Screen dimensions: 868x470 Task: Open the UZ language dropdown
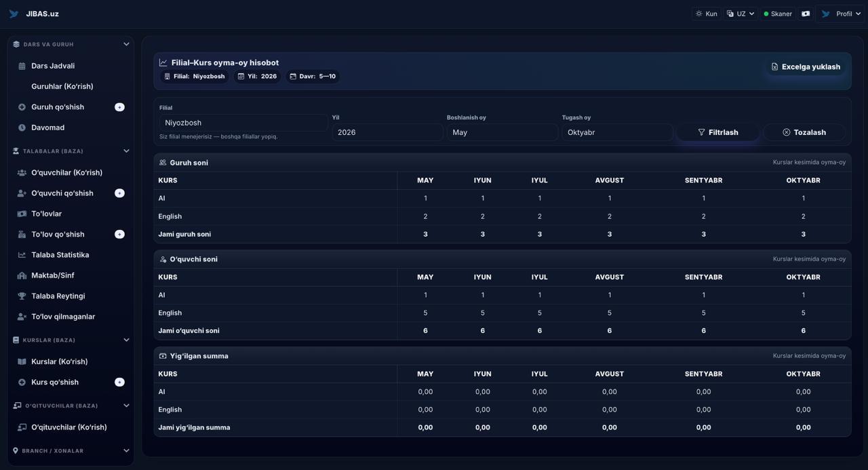pos(740,14)
